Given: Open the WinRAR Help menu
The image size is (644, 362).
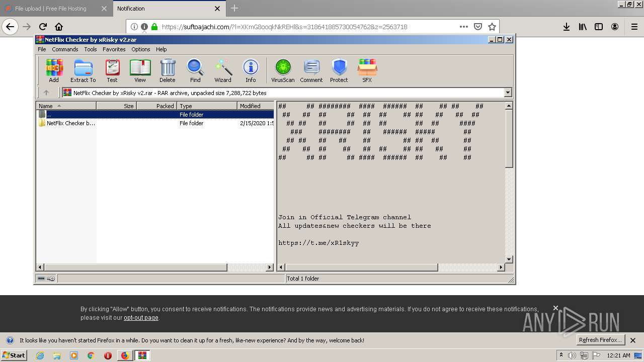Looking at the screenshot, I should [x=161, y=49].
